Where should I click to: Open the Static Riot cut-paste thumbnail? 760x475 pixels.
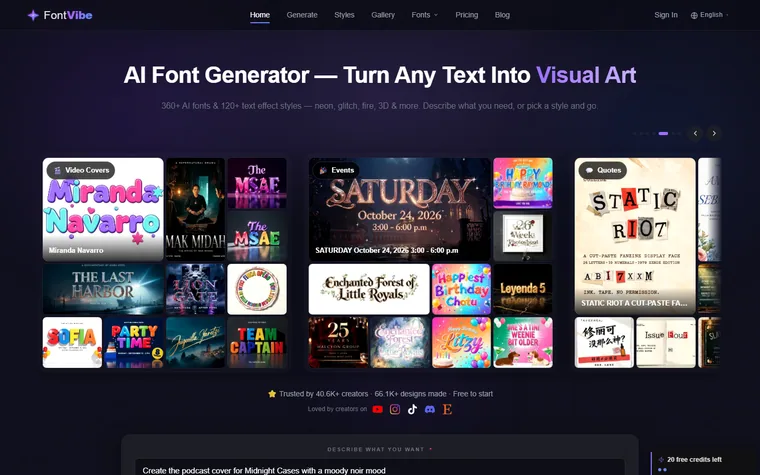pos(635,236)
